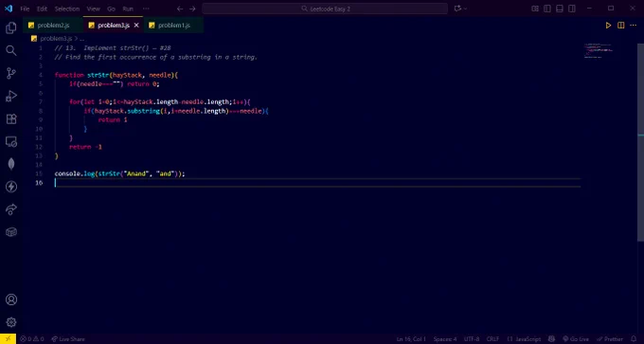
Task: Open the Live Share arrow icon in activity bar
Action: click(11, 209)
